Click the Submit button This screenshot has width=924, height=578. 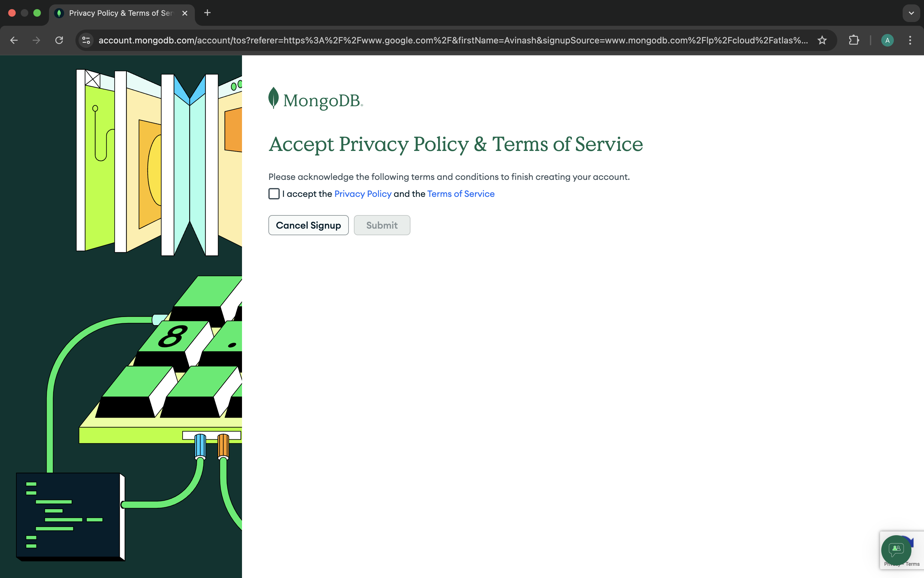[x=382, y=225]
